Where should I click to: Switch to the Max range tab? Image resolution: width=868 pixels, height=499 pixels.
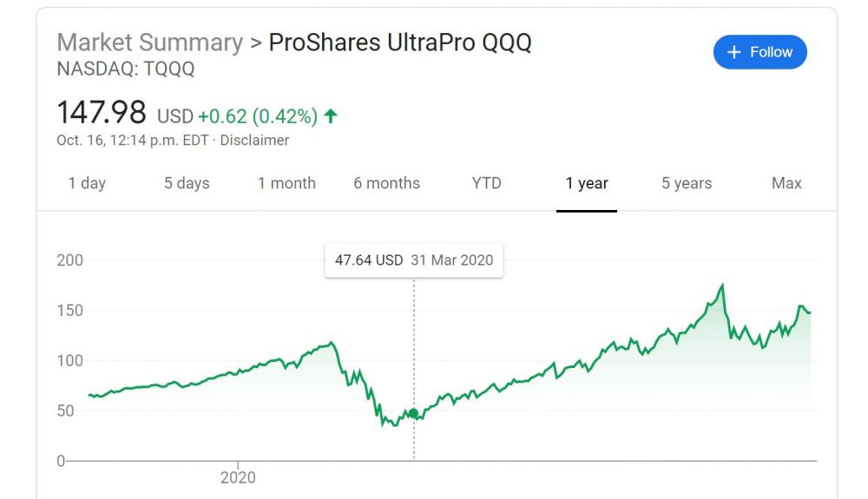786,183
